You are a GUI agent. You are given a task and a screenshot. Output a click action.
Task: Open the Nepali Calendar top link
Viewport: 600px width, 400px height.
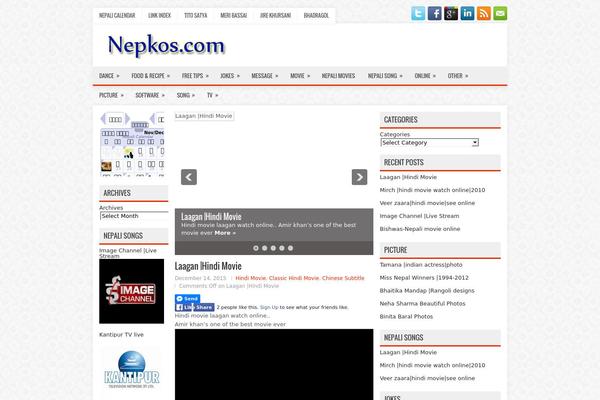click(117, 15)
